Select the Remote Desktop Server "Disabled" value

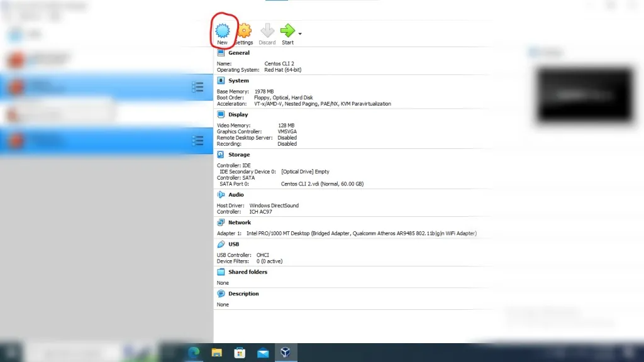pos(287,138)
